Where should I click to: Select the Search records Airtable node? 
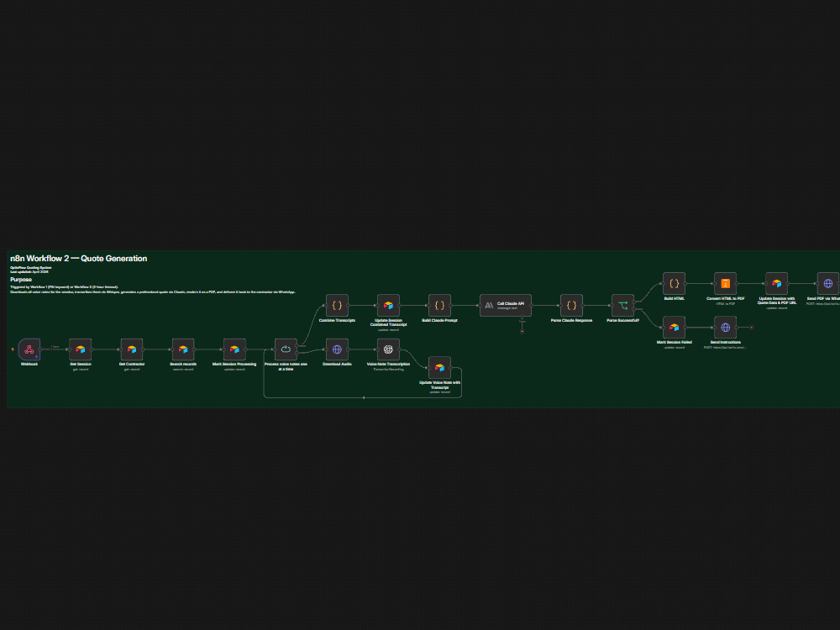[183, 349]
